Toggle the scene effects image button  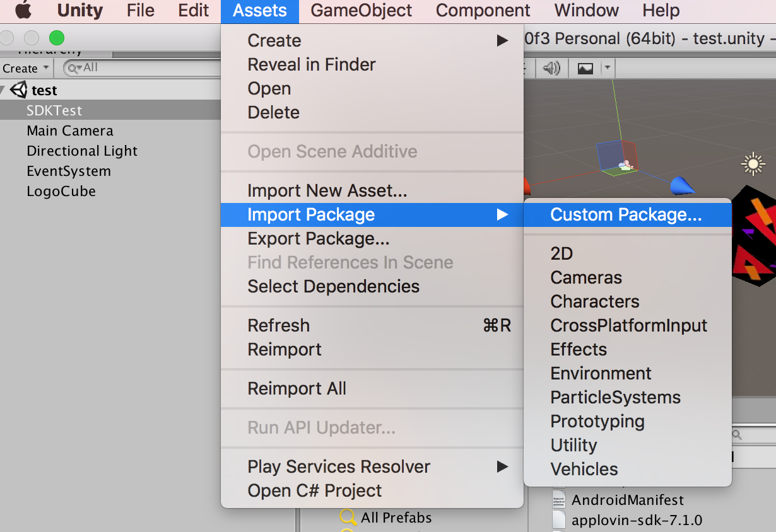pyautogui.click(x=585, y=68)
